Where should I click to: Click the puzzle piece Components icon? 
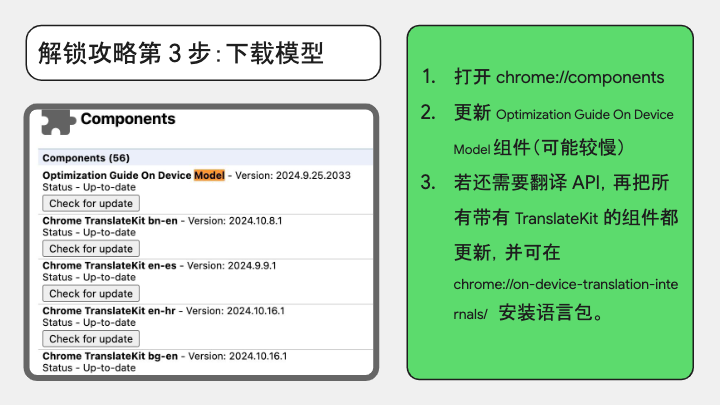coord(58,122)
